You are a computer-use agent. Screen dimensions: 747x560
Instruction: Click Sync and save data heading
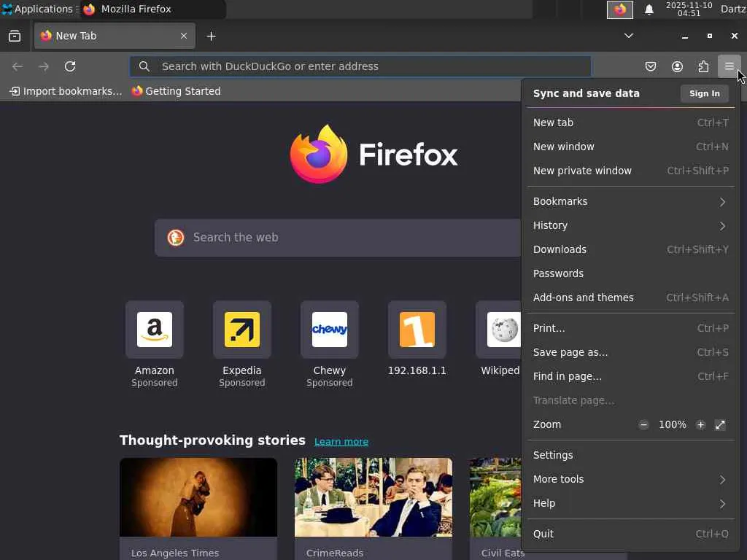click(x=586, y=93)
